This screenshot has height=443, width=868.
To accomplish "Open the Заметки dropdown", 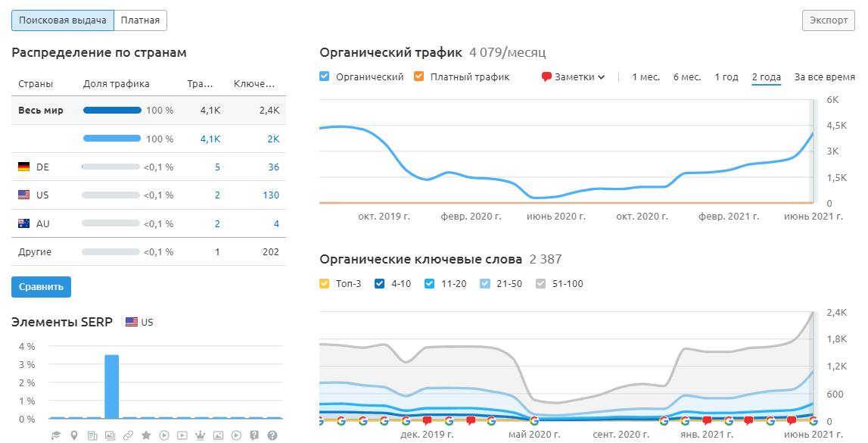I will click(x=574, y=76).
